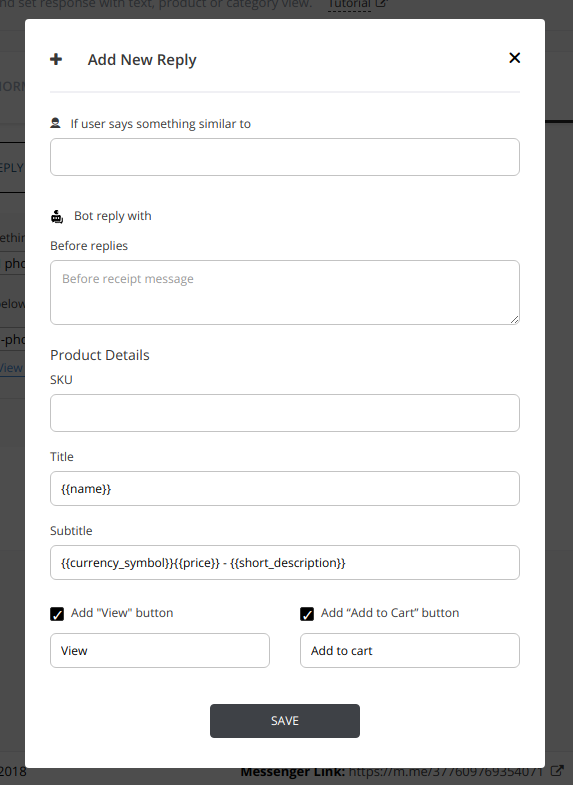The image size is (573, 785).
Task: Close the Add New Reply dialog
Action: pos(514,58)
